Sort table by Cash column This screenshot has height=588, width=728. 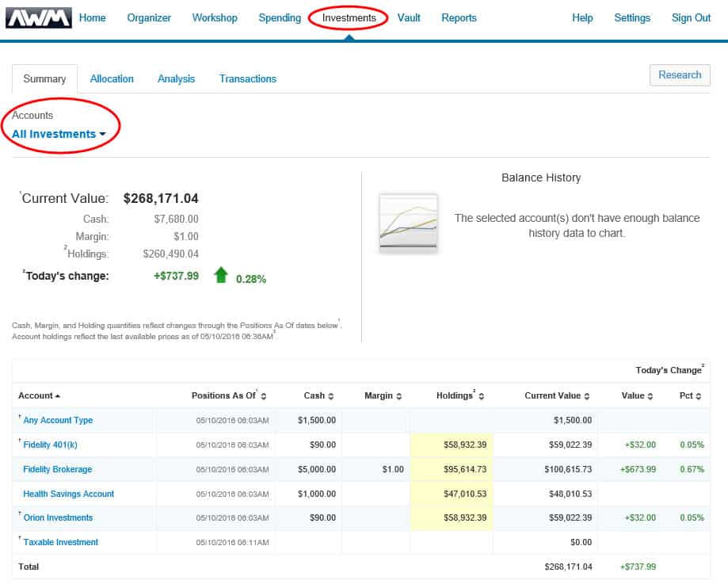click(318, 395)
